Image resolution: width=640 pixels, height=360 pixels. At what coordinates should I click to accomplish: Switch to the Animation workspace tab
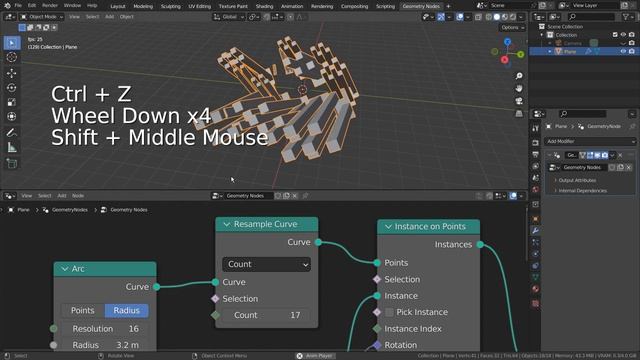(292, 6)
